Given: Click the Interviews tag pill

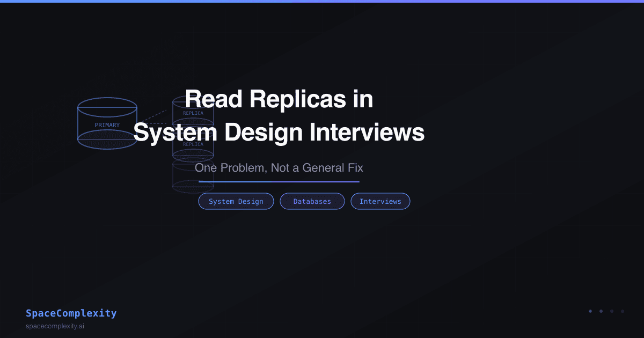Looking at the screenshot, I should [x=380, y=201].
